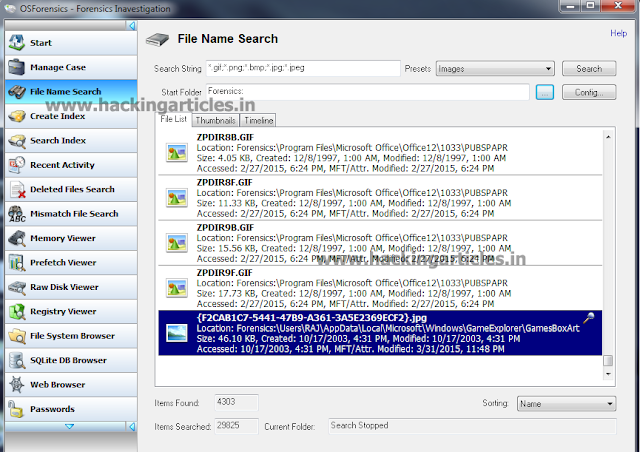Select the ZPDIR9F.GIF file name
The image size is (640, 452).
[224, 273]
